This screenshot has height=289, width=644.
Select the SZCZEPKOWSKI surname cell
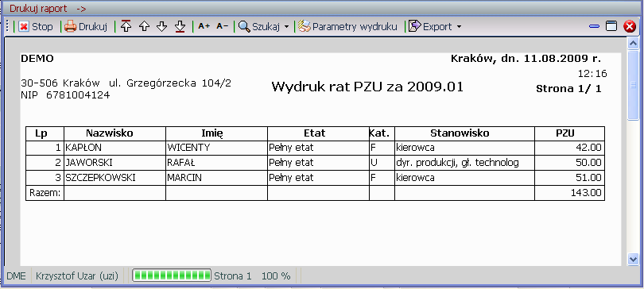(x=115, y=178)
